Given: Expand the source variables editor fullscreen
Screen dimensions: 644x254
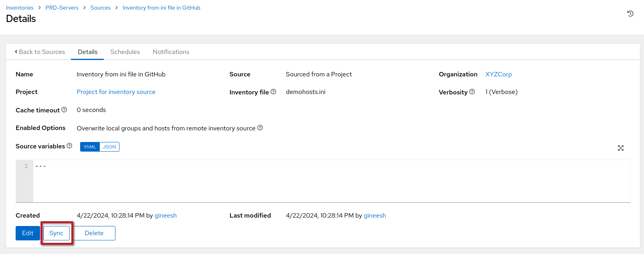Looking at the screenshot, I should [620, 148].
